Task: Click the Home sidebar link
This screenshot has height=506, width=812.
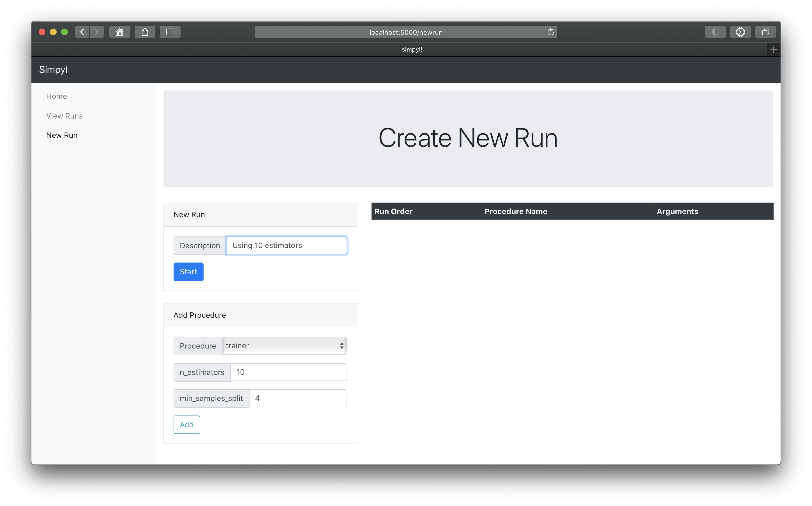Action: coord(57,96)
